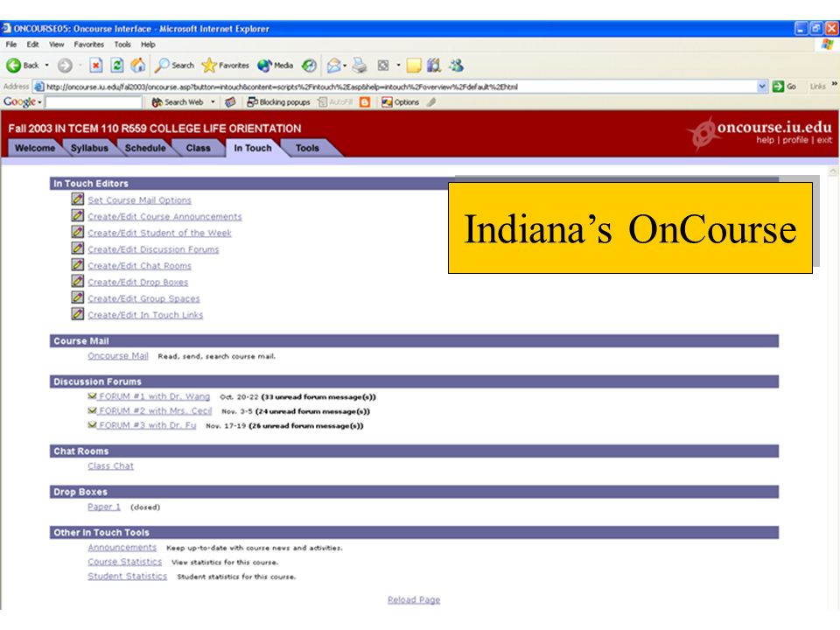Open the Paper 1 drop box
840x630 pixels.
[x=104, y=507]
